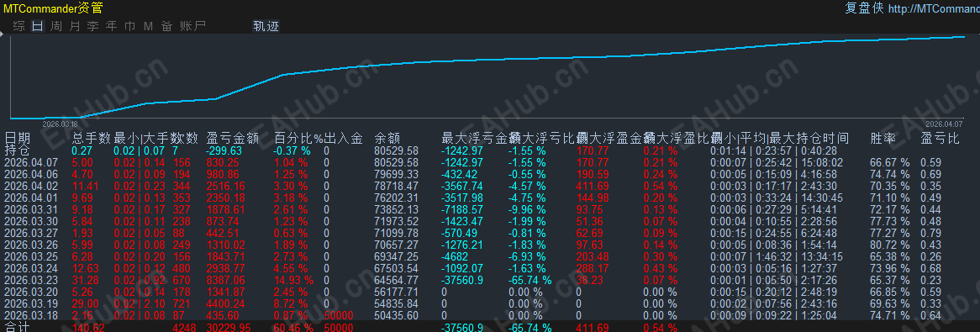
Task: Switch to the 综 summary tab
Action: pos(19,25)
